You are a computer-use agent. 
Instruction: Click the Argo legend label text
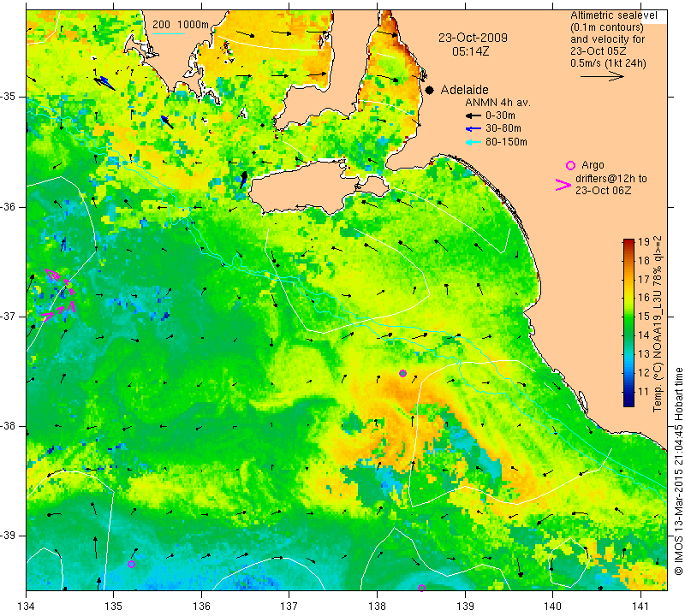click(593, 165)
